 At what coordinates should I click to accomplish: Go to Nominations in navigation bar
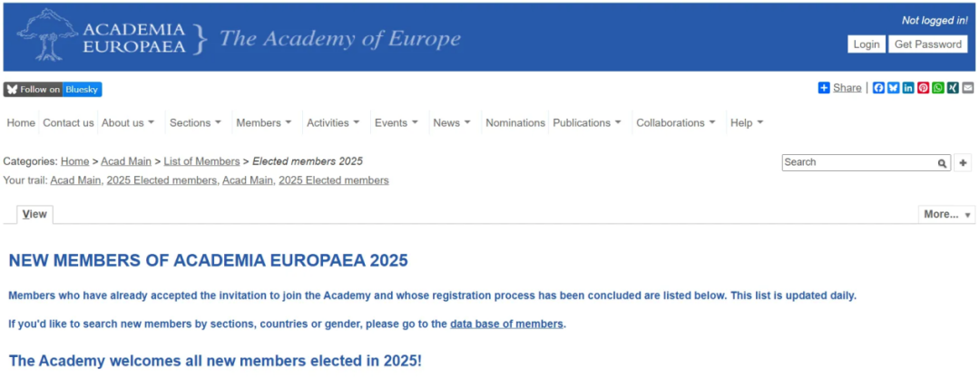click(515, 123)
